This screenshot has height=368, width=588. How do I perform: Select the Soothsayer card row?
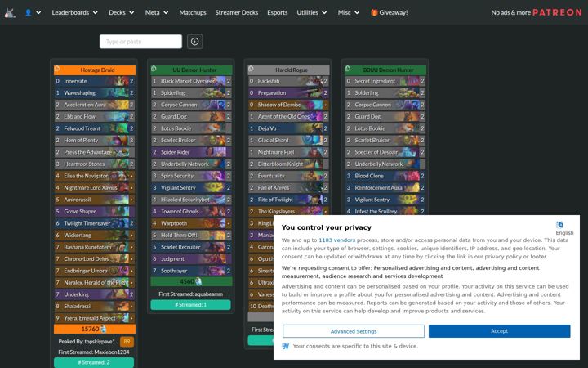tap(191, 271)
